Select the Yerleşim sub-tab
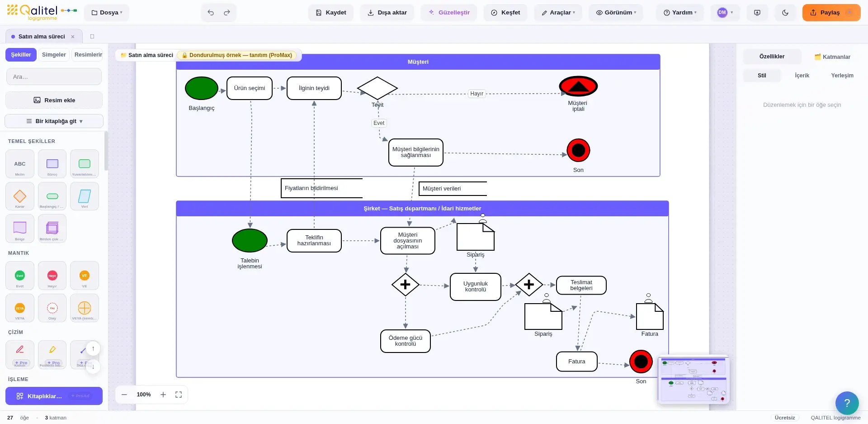The image size is (868, 424). (x=842, y=76)
